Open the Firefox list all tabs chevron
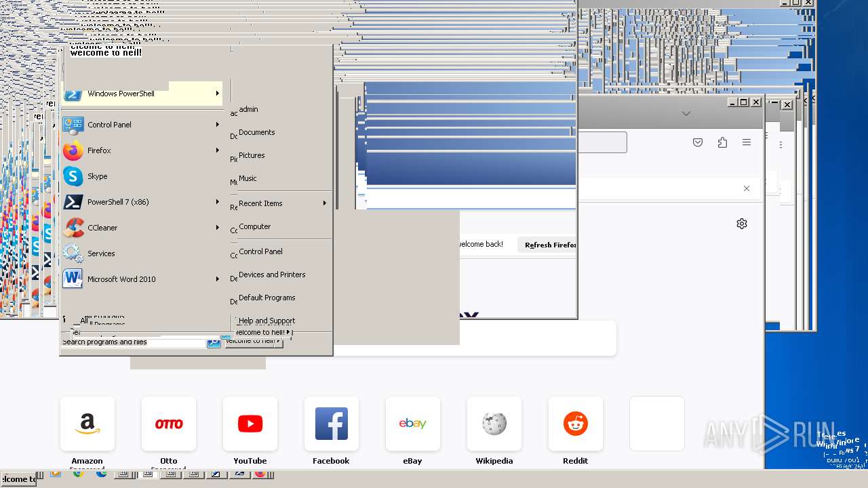Image resolution: width=868 pixels, height=488 pixels. [686, 114]
